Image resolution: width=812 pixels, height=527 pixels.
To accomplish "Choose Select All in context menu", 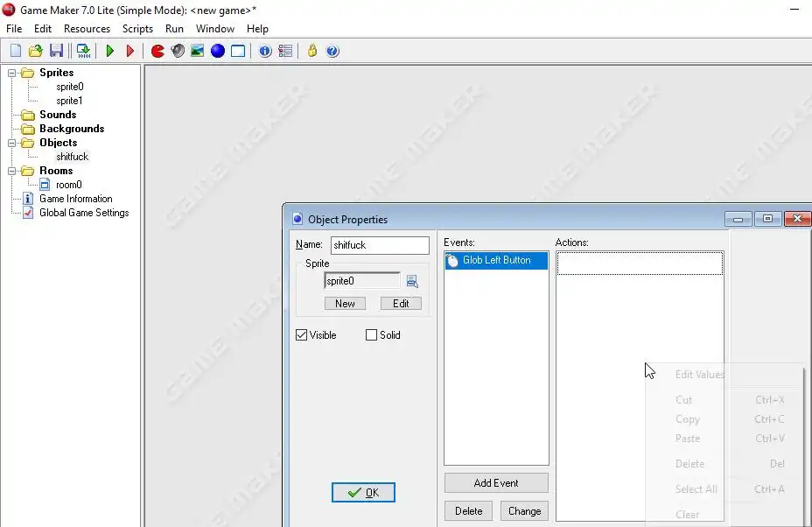I will click(x=725, y=488).
